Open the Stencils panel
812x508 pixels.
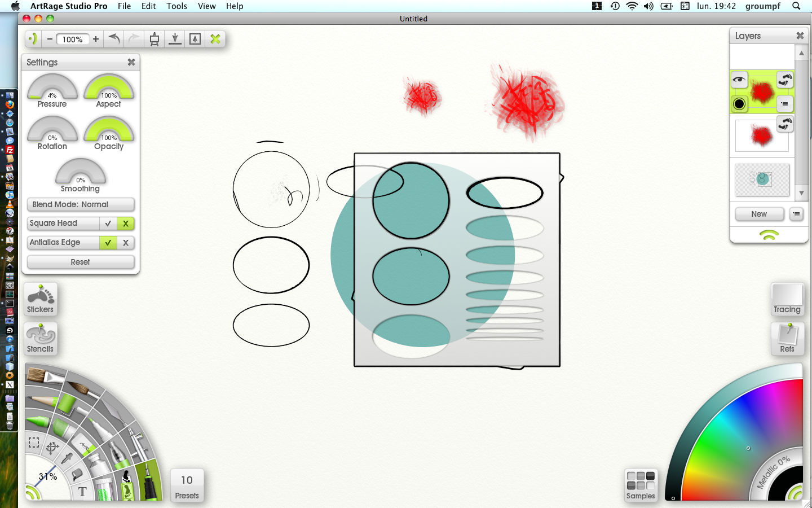point(41,339)
